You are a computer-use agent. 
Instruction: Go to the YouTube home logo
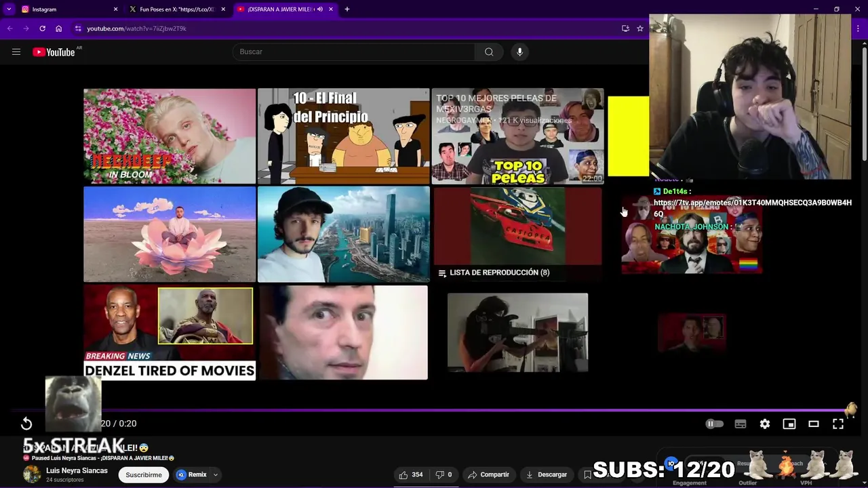tap(54, 52)
